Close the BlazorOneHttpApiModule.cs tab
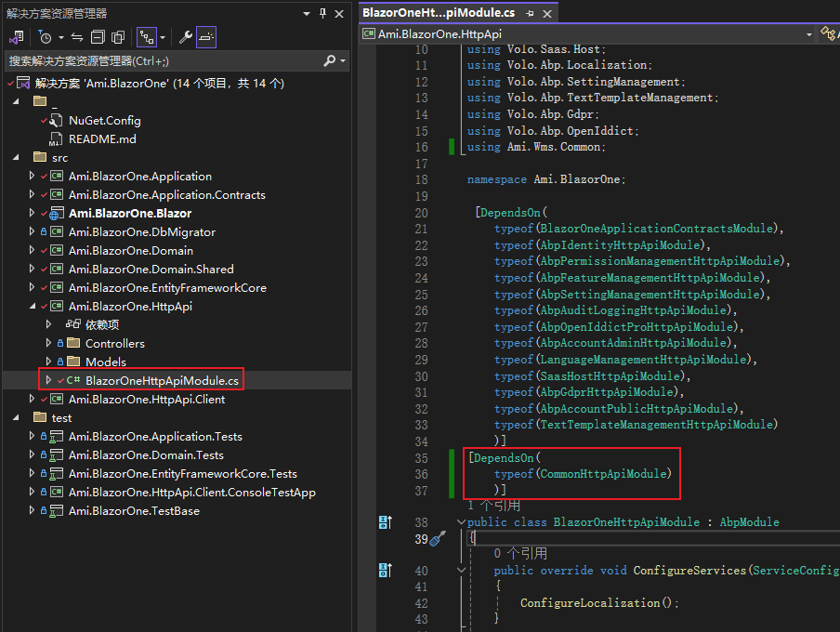 pyautogui.click(x=547, y=14)
